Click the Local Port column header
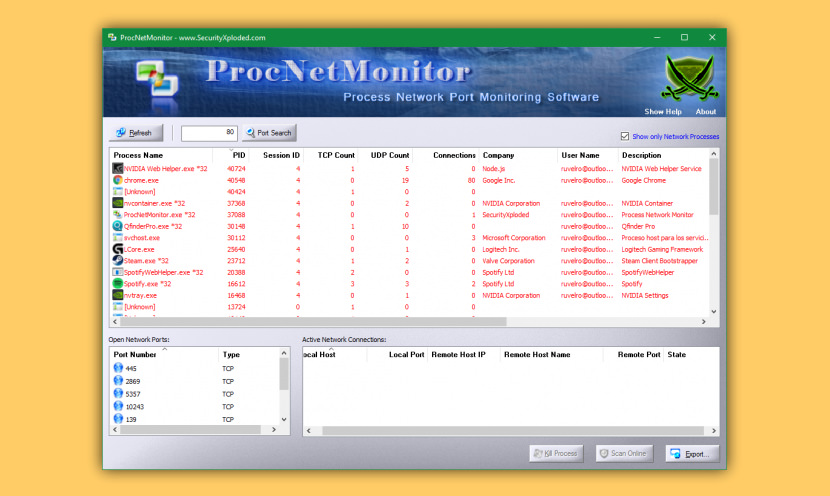830x496 pixels. [397, 355]
